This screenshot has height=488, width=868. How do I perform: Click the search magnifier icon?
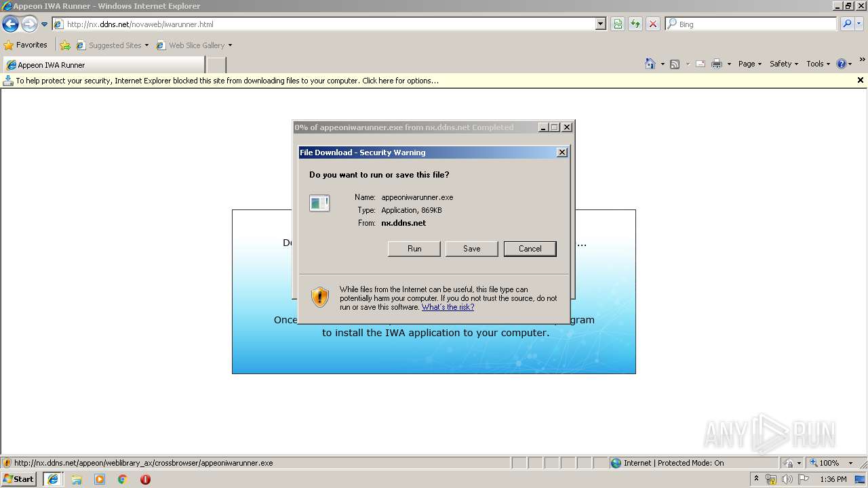pyautogui.click(x=846, y=24)
